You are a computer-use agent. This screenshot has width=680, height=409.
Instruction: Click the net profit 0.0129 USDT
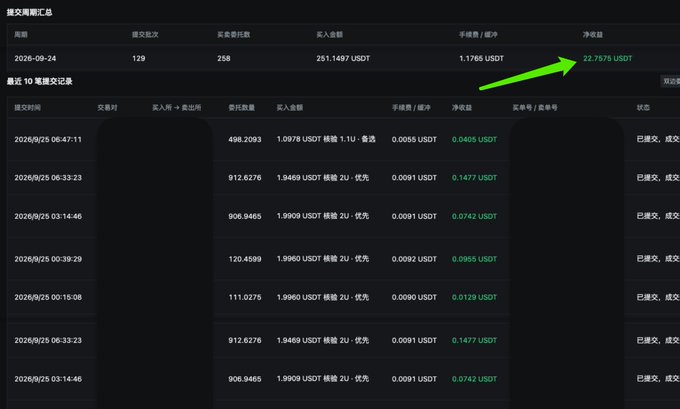474,297
